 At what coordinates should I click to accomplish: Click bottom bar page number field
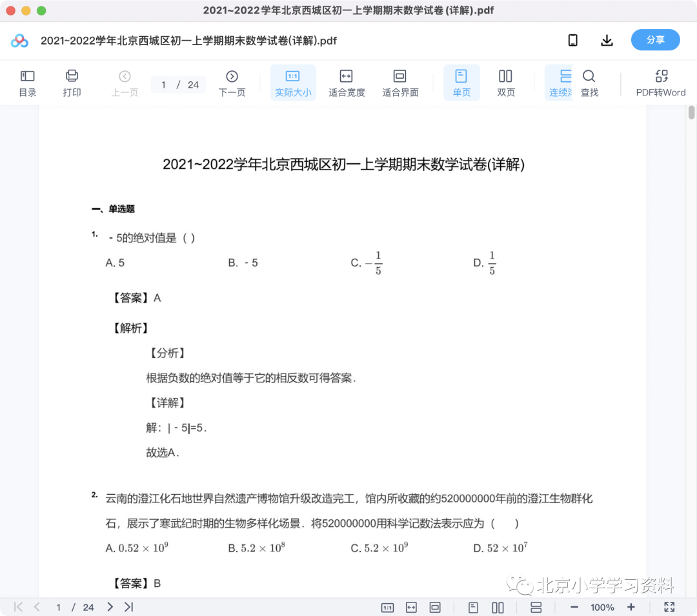58,607
